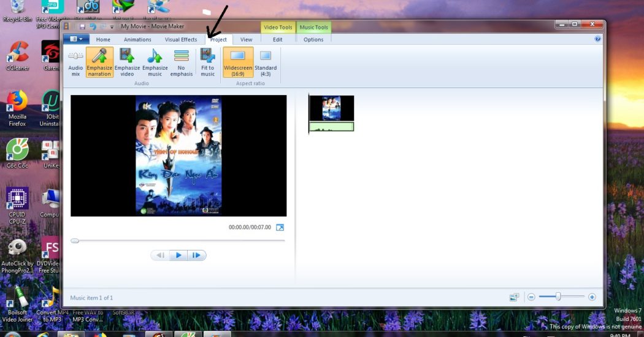Image resolution: width=644 pixels, height=337 pixels.
Task: Click the Undo icon in title bar
Action: pyautogui.click(x=93, y=27)
